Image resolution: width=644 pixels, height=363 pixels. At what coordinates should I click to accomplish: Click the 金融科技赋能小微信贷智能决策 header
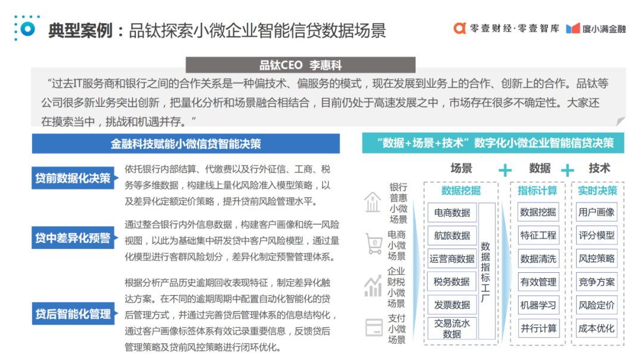(x=185, y=143)
